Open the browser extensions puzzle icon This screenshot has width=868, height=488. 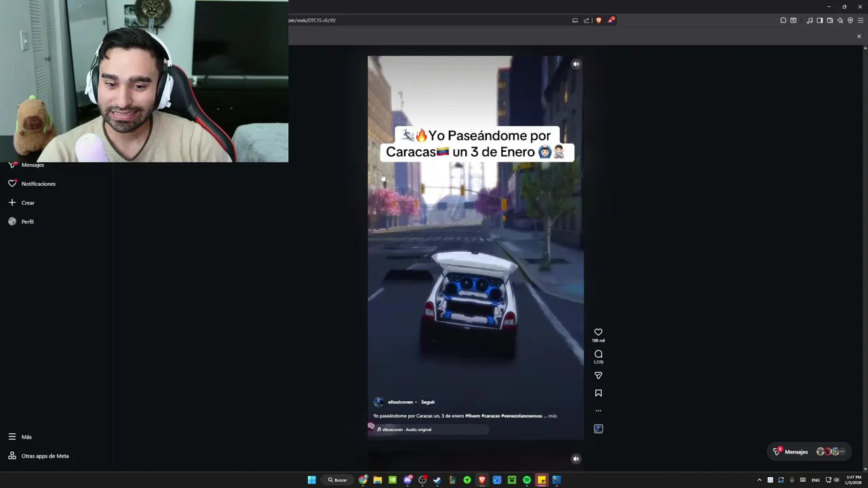[x=783, y=20]
